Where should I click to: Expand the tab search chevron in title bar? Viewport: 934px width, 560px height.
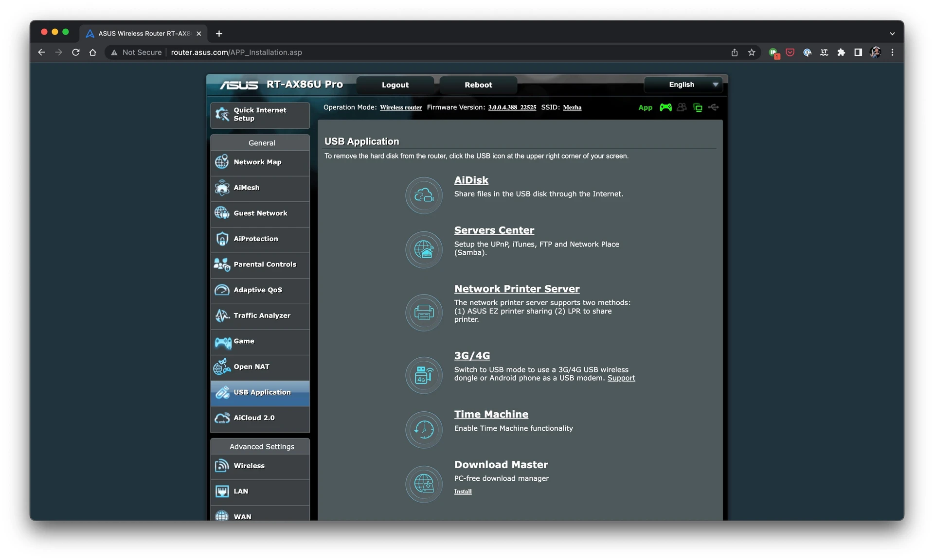click(x=892, y=34)
